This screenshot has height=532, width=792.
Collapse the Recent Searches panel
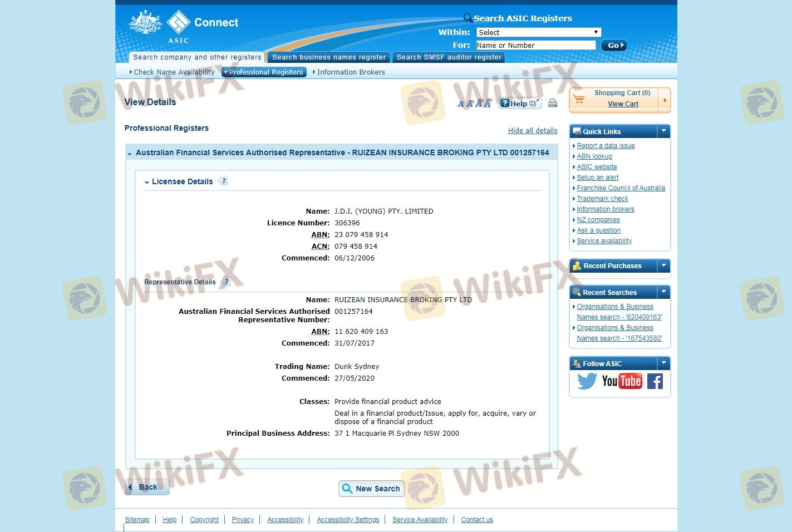tap(663, 292)
